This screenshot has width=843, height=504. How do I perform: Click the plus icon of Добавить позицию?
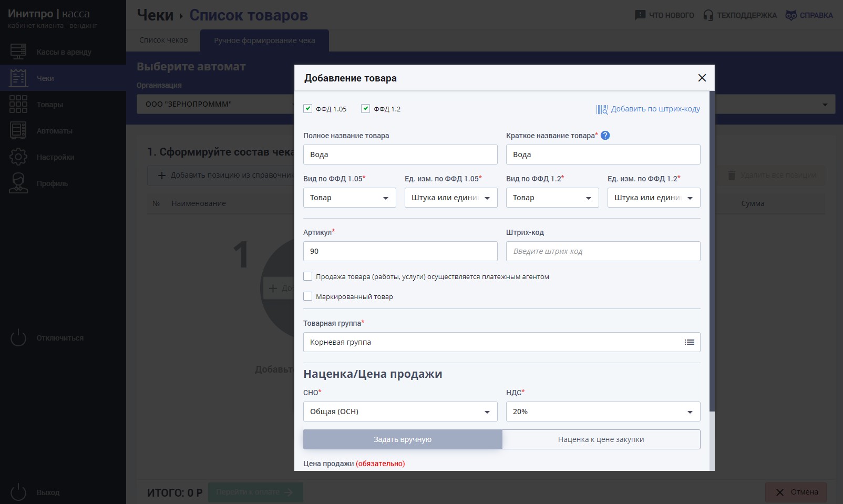(x=162, y=175)
